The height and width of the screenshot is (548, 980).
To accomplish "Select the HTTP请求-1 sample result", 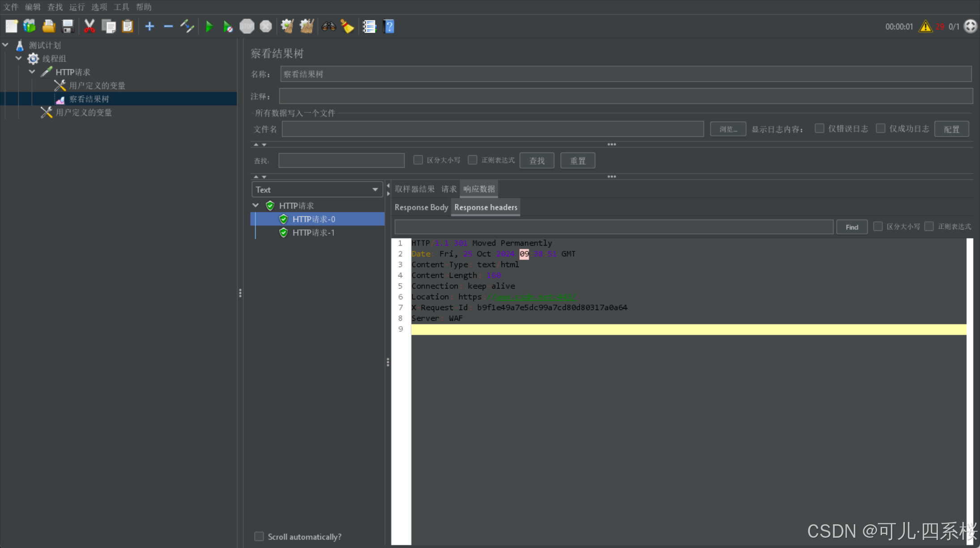I will [x=313, y=233].
